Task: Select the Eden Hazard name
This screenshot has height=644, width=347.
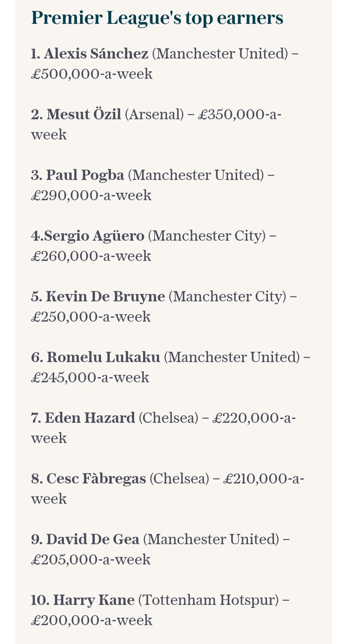Action: click(90, 418)
